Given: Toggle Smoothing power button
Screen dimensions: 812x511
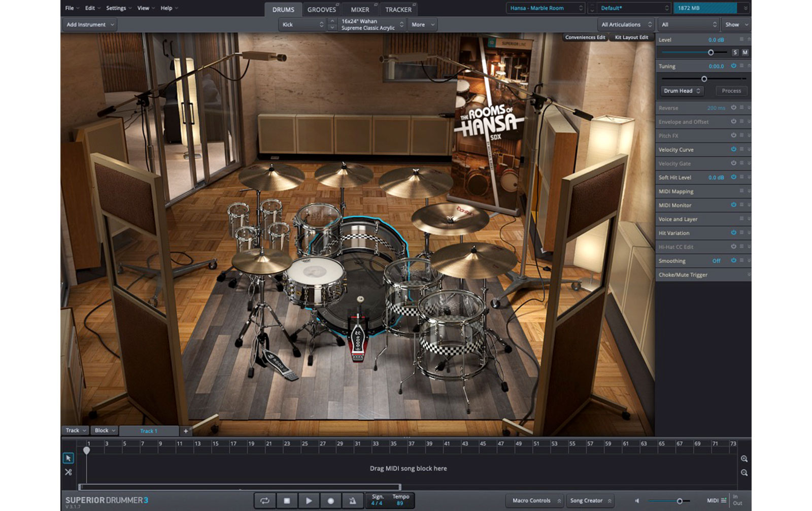Looking at the screenshot, I should (733, 260).
